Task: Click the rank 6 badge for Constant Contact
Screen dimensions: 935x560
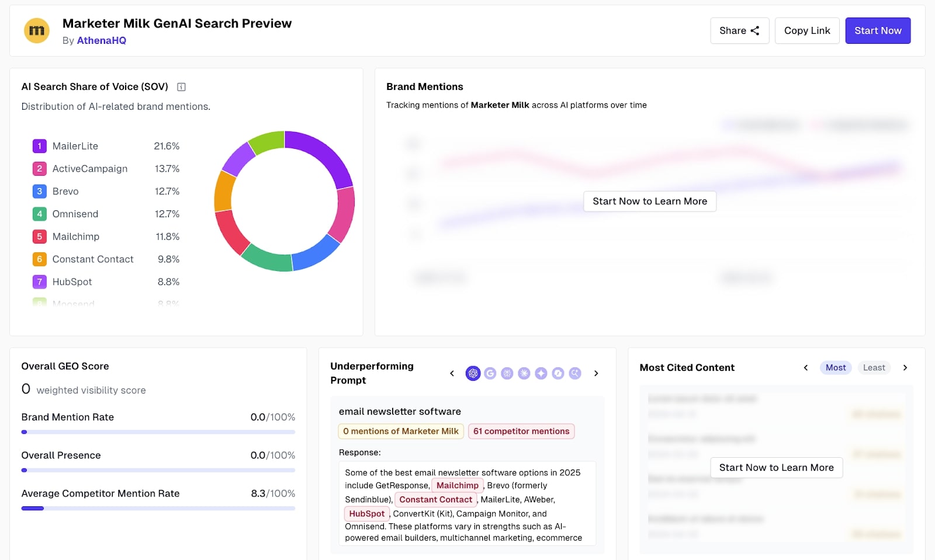Action: click(39, 259)
